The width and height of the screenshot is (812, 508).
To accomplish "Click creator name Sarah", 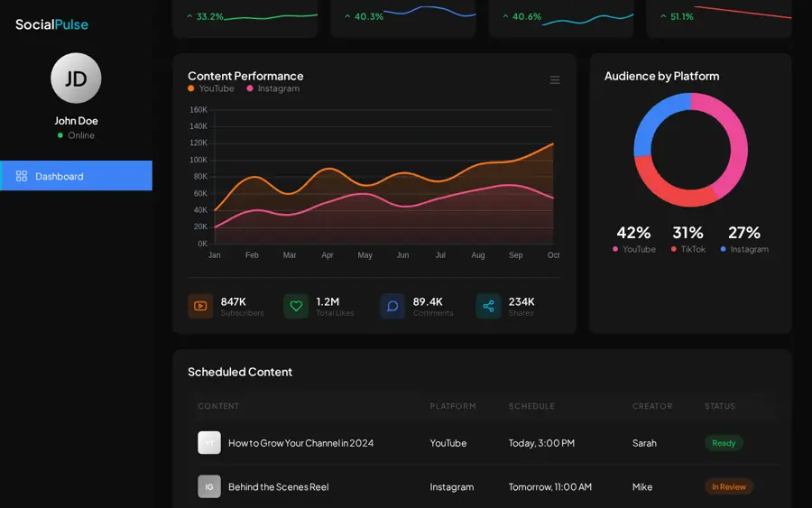I will (644, 443).
